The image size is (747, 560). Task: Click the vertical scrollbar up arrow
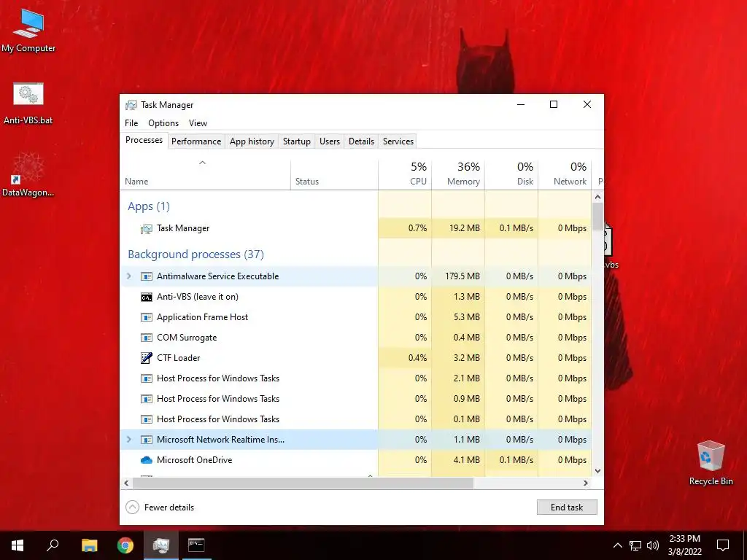tap(598, 197)
